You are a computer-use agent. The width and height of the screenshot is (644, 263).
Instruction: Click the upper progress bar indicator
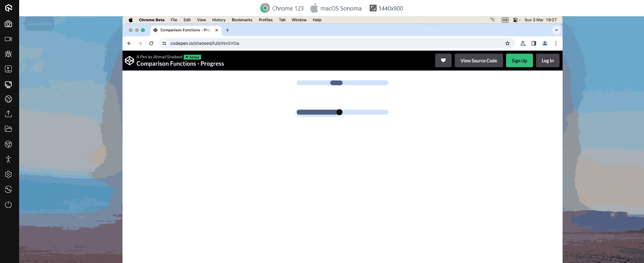point(336,83)
